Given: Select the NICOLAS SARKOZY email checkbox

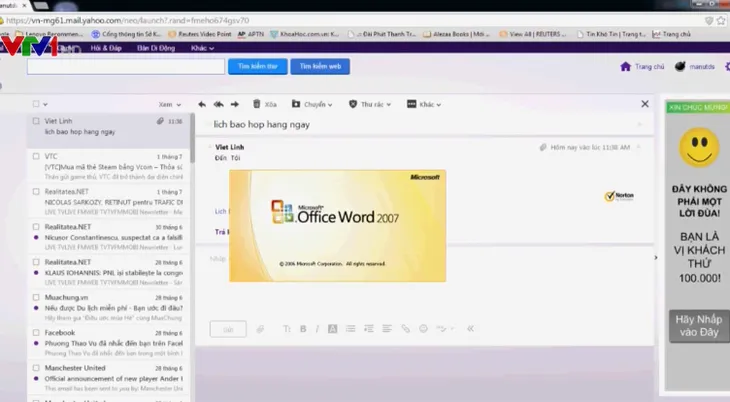Looking at the screenshot, I should tap(36, 191).
